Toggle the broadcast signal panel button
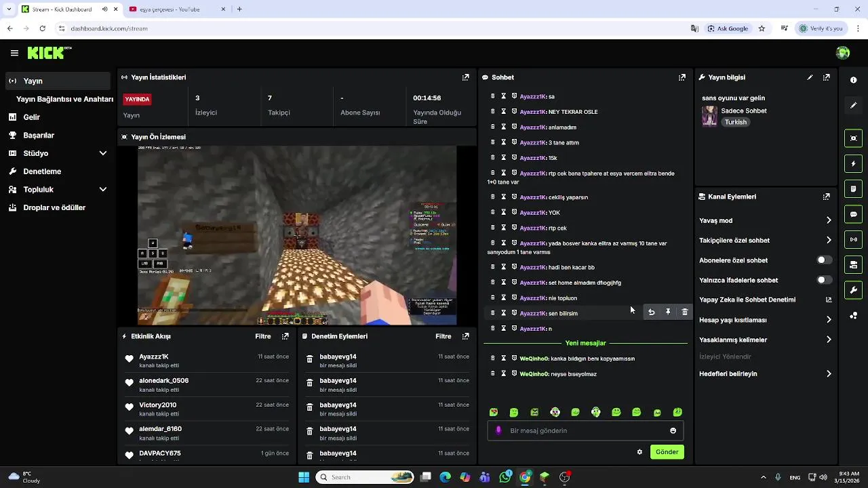The width and height of the screenshot is (868, 488). [x=853, y=239]
